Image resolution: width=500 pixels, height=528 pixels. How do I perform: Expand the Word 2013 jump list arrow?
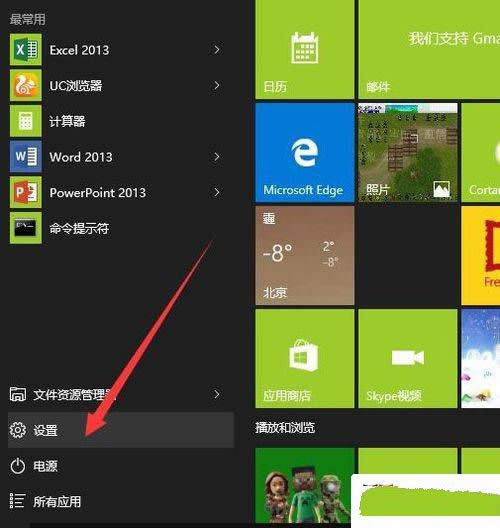(x=217, y=157)
